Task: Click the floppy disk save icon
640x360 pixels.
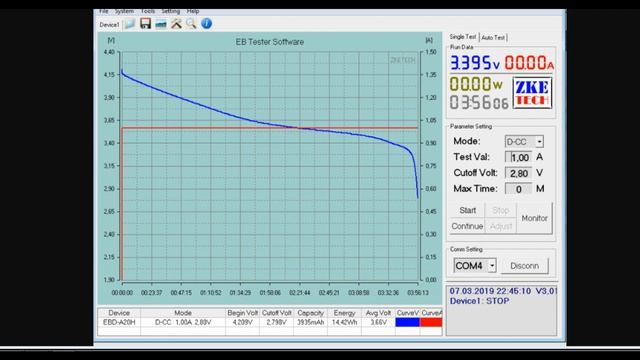Action: coord(145,23)
